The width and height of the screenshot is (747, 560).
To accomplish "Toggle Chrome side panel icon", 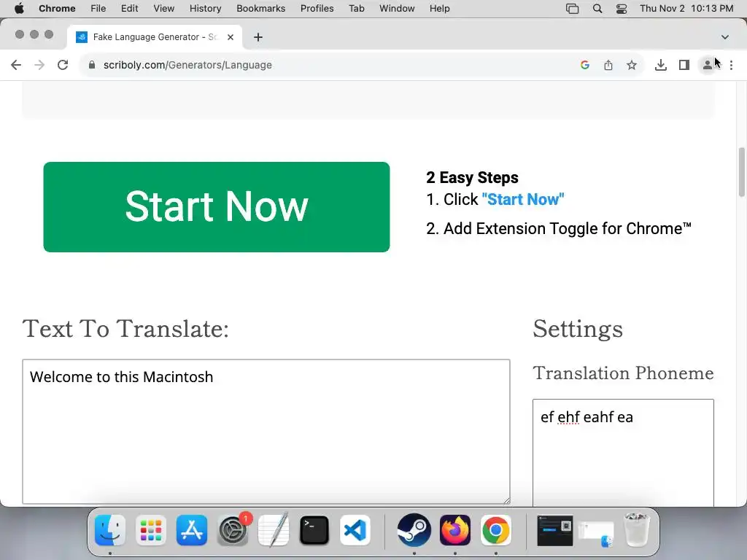I will [684, 65].
